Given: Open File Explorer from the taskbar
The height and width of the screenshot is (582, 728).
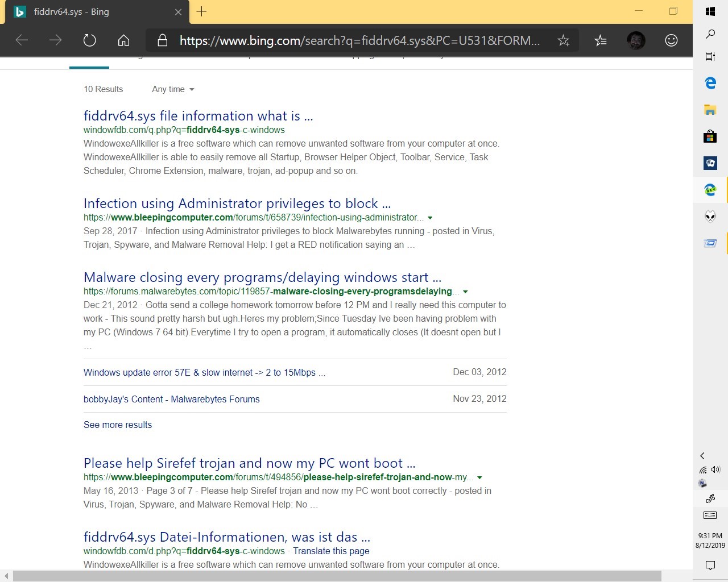Looking at the screenshot, I should coord(710,110).
